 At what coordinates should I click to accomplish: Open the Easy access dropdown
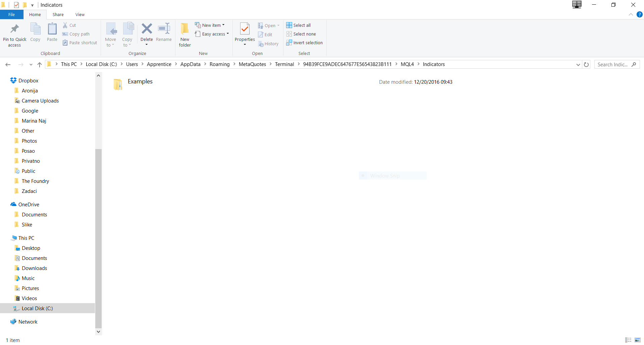212,34
